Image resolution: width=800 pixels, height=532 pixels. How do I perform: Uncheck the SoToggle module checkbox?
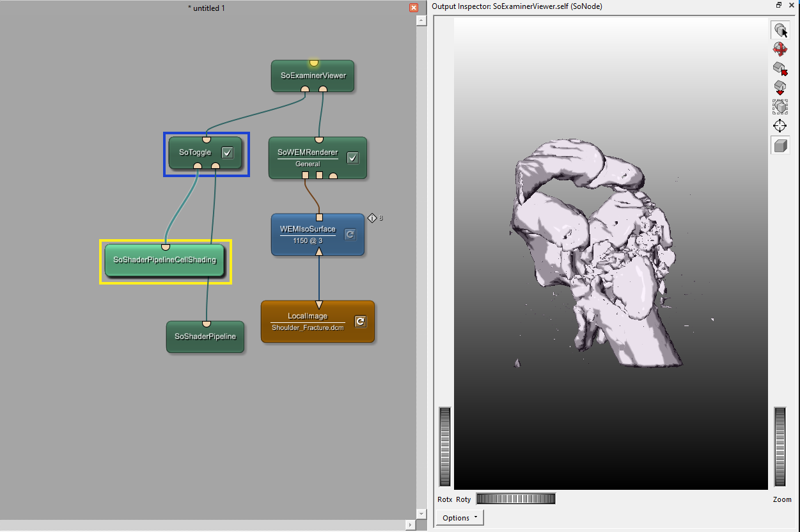coord(227,152)
